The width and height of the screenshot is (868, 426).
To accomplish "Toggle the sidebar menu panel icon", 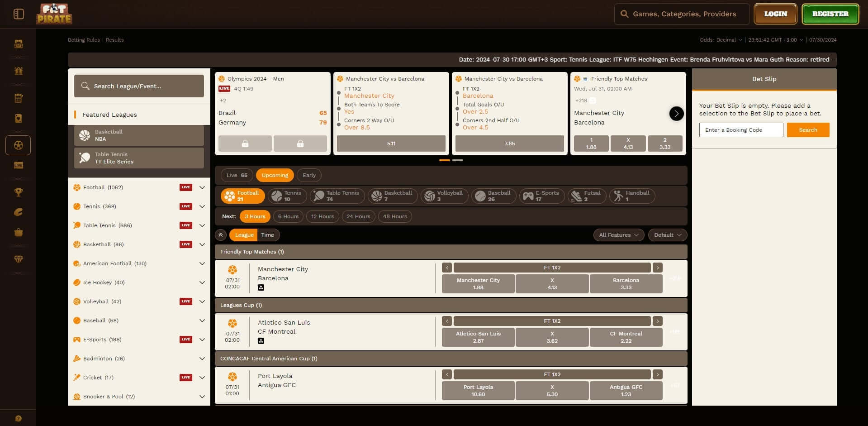I will click(x=19, y=14).
